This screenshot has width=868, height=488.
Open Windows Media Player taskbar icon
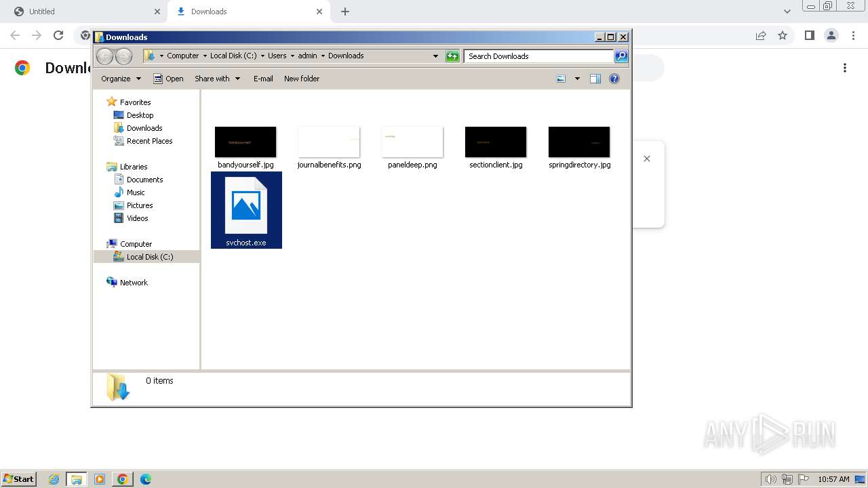[x=100, y=479]
